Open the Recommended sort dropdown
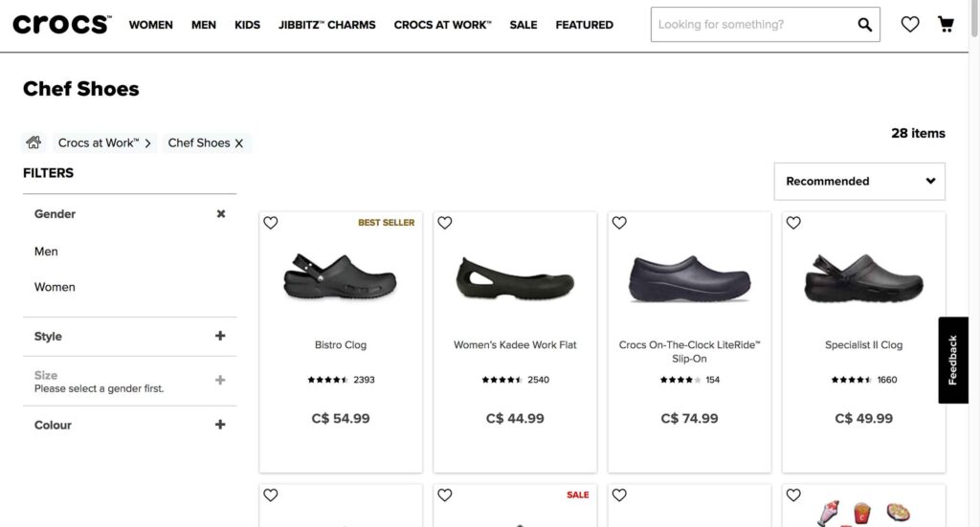The image size is (980, 527). [x=858, y=181]
